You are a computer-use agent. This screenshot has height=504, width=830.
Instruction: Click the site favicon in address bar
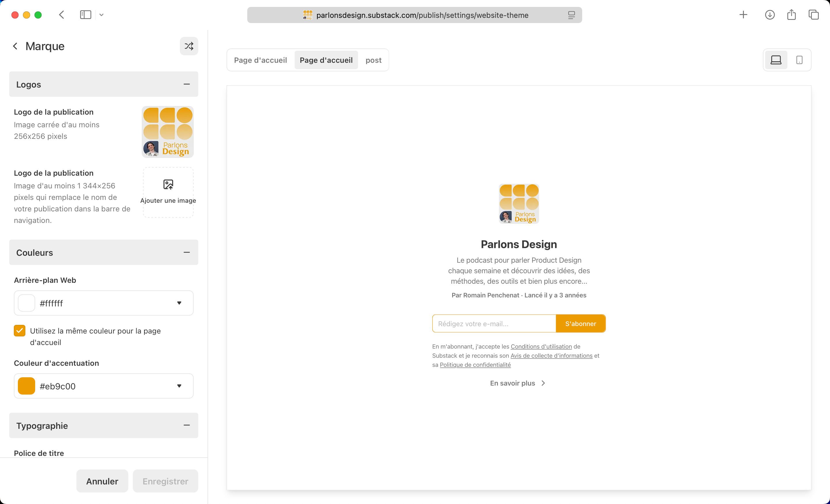(308, 15)
